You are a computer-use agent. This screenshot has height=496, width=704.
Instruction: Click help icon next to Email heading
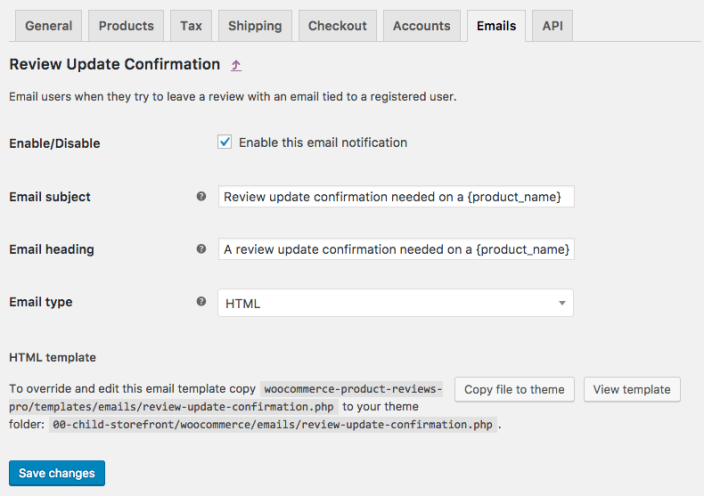(x=201, y=248)
